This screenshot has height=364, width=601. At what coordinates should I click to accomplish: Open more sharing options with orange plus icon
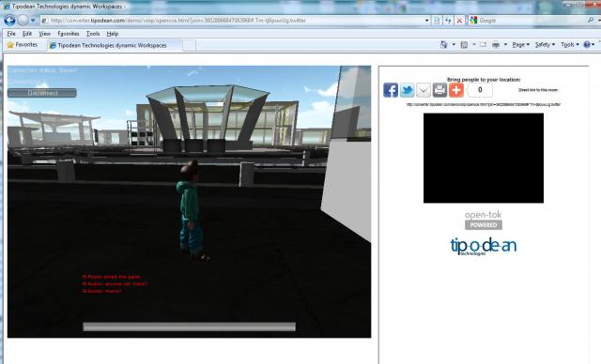(x=456, y=90)
